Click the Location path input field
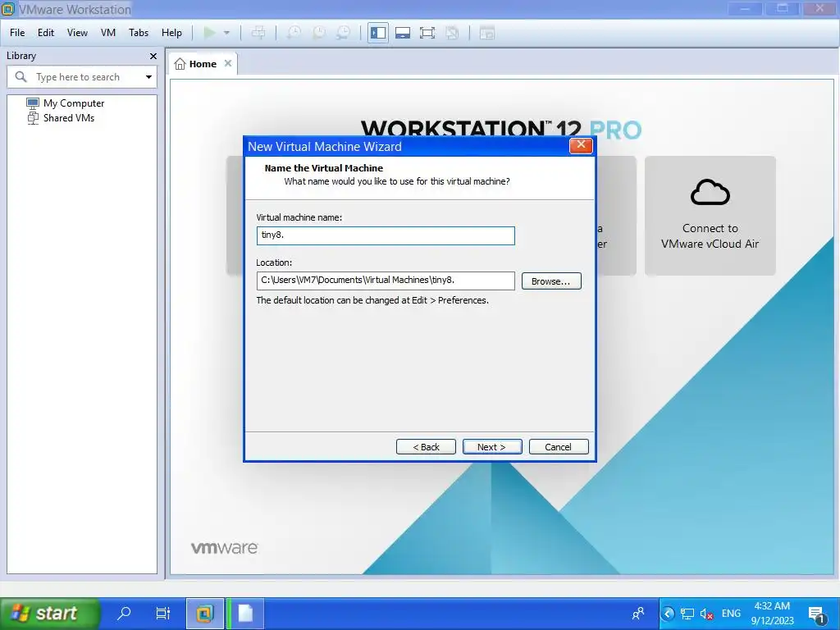The width and height of the screenshot is (840, 630). tap(386, 281)
